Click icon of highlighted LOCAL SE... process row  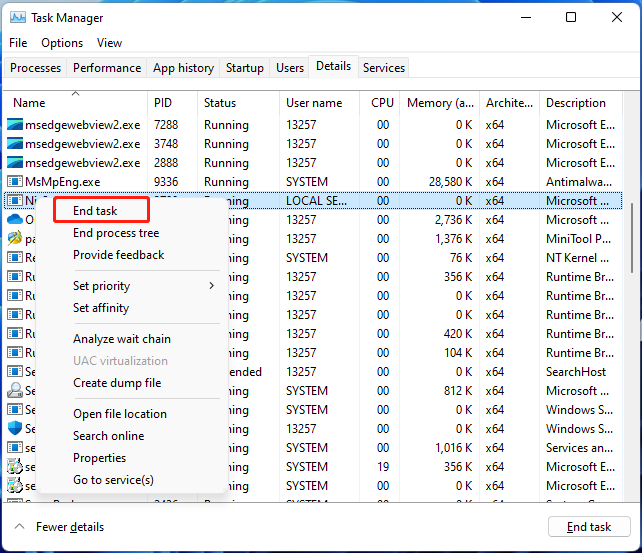15,200
